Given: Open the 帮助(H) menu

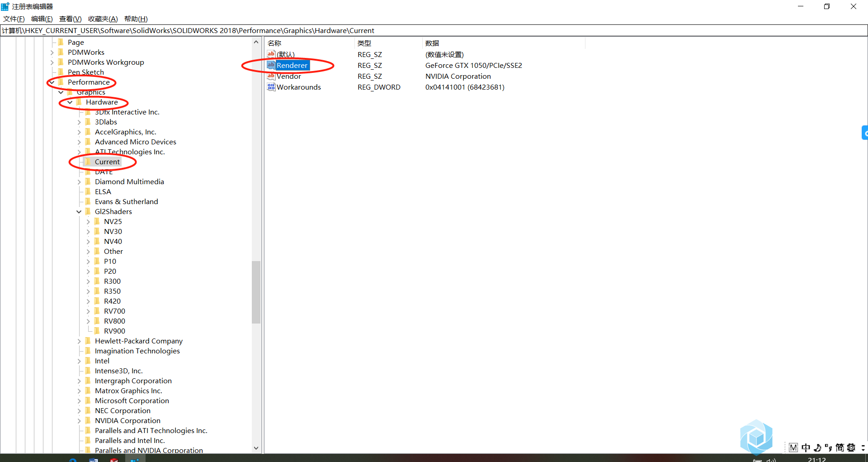Looking at the screenshot, I should (x=136, y=19).
